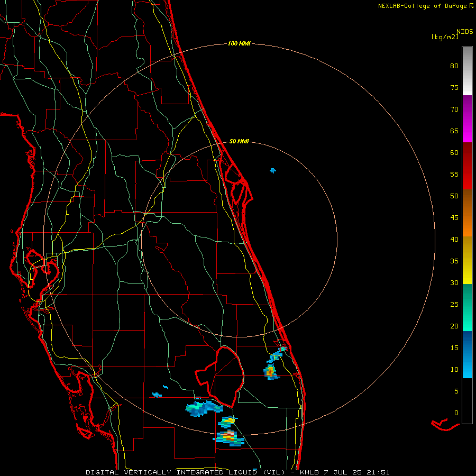Viewport: 476px width, 476px height.
Task: Click the 40 value on the color scale
Action: [x=454, y=239]
